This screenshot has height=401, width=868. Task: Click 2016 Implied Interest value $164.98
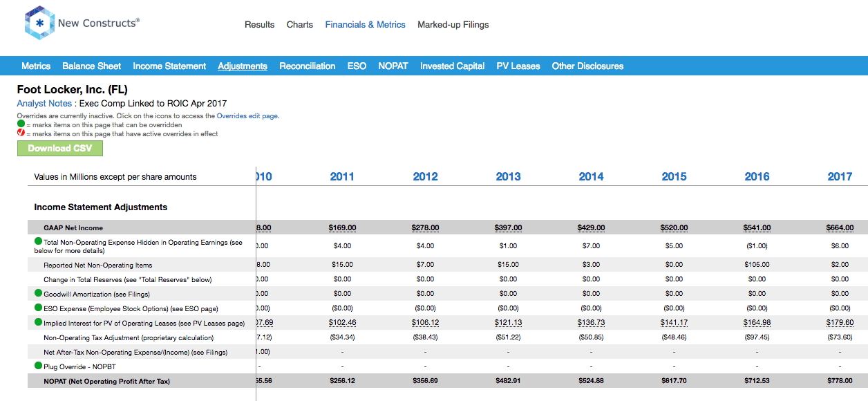point(757,323)
